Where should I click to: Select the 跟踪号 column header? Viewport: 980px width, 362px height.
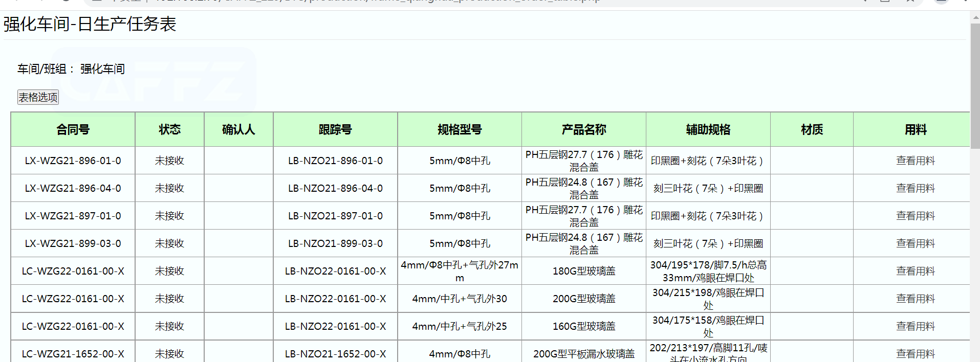coord(335,130)
